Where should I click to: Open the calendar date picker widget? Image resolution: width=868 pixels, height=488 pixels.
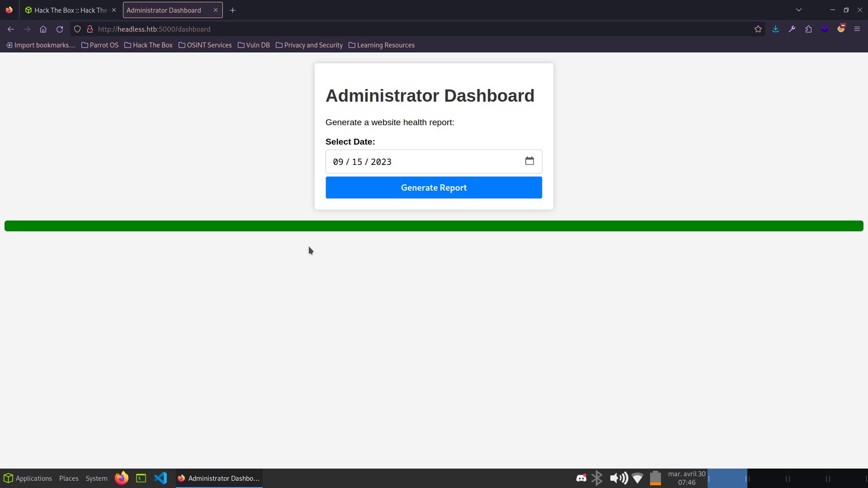529,161
